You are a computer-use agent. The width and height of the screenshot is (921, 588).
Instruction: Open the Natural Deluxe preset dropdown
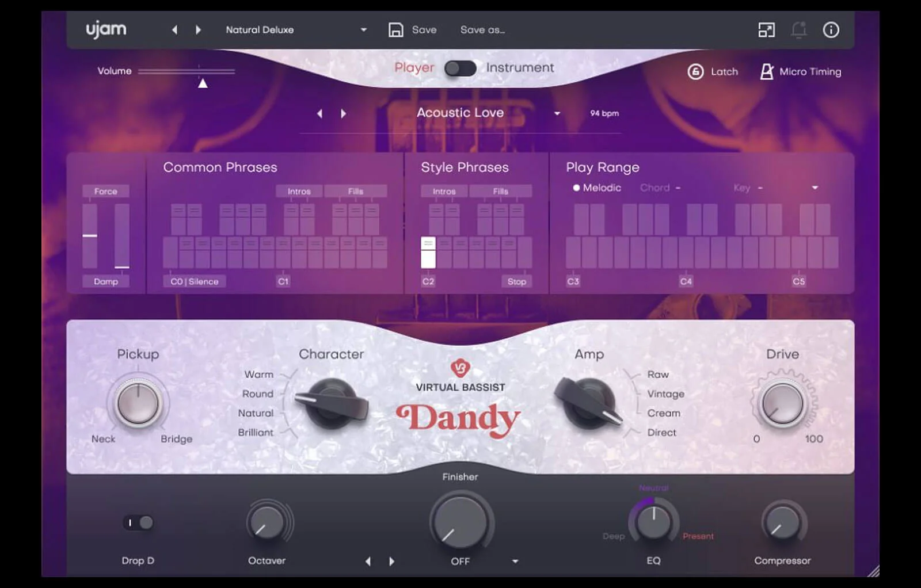pyautogui.click(x=363, y=30)
